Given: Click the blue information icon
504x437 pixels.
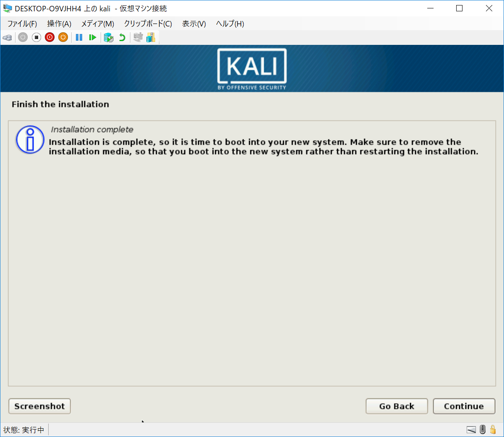Looking at the screenshot, I should pyautogui.click(x=30, y=140).
